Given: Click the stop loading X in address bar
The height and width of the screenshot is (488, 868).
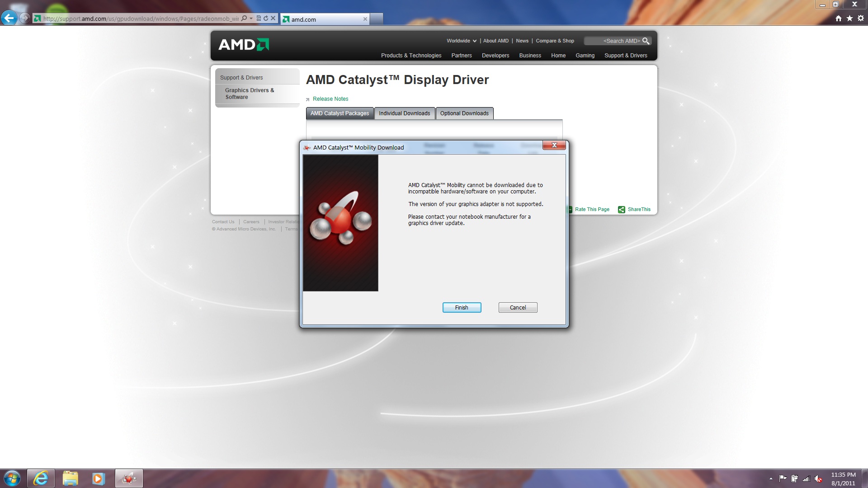Looking at the screenshot, I should pos(273,19).
